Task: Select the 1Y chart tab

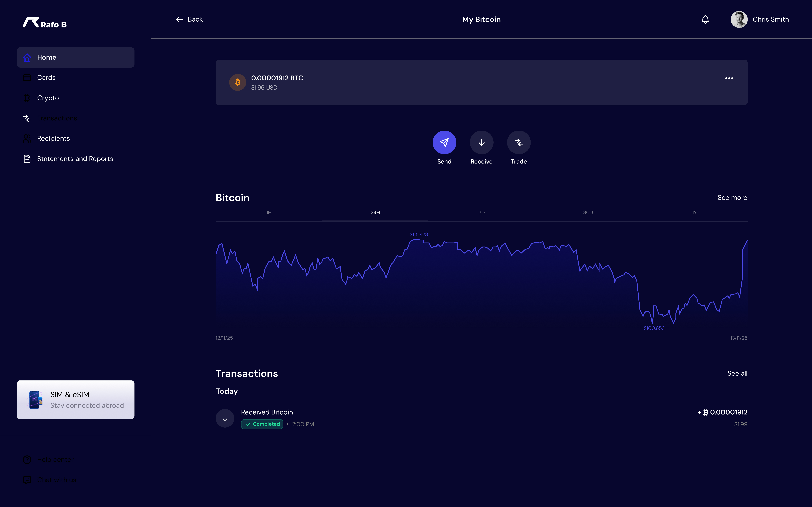Action: tap(694, 212)
